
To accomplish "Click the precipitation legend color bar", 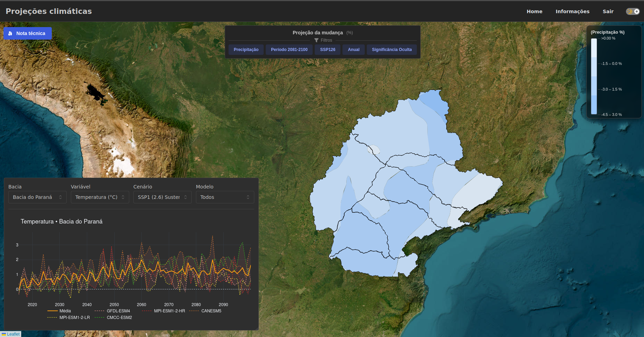I will pos(594,76).
